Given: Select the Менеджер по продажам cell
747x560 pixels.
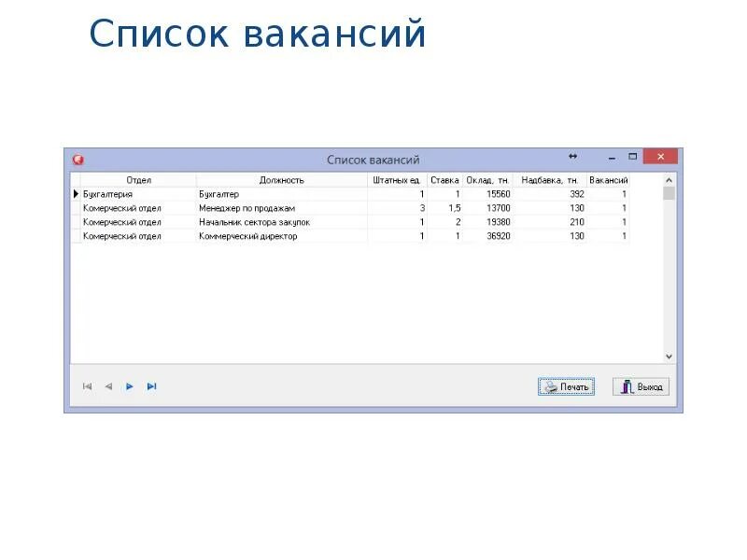Looking at the screenshot, I should point(282,208).
